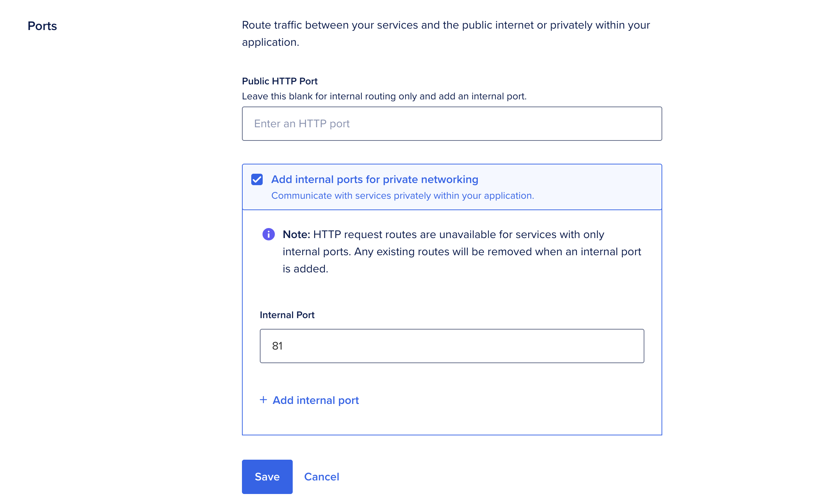
Task: Click the blue info icon next to Note
Action: 268,235
